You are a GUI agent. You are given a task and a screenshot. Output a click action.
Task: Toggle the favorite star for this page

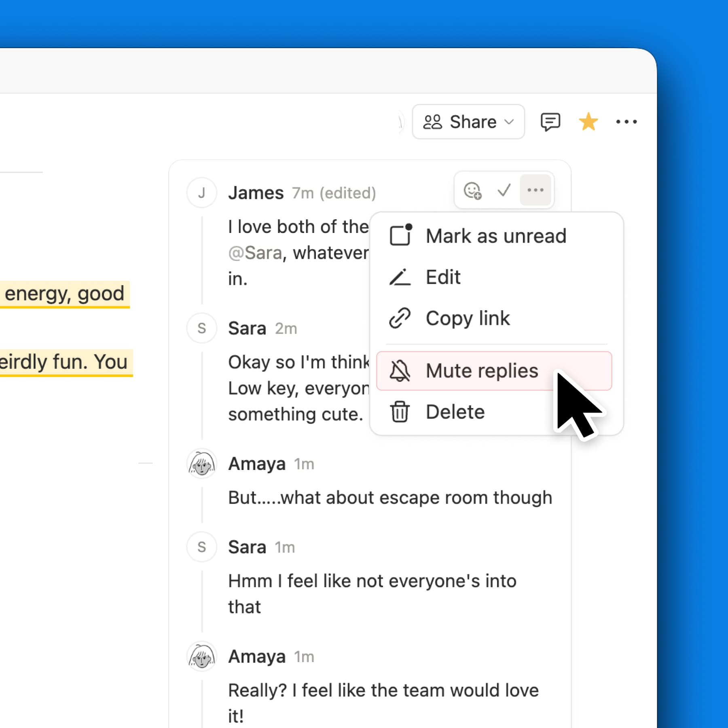pos(588,122)
